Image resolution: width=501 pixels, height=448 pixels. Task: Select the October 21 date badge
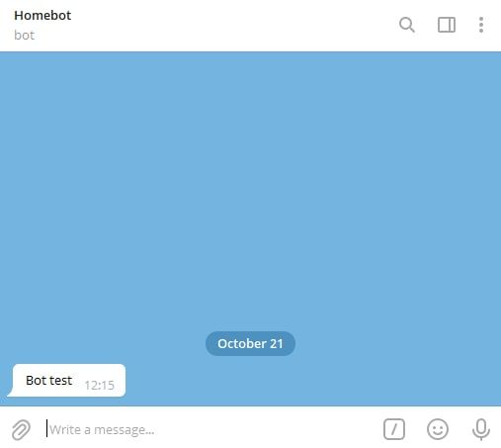tap(250, 343)
